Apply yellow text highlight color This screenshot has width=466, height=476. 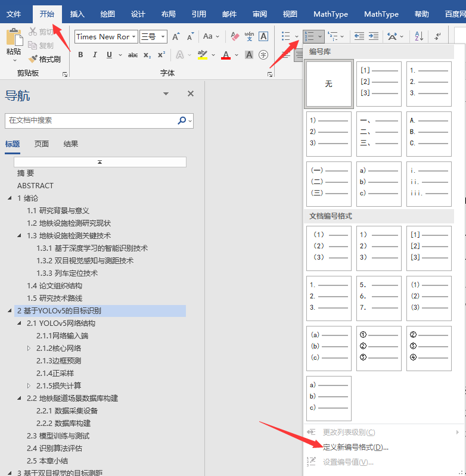pos(203,55)
